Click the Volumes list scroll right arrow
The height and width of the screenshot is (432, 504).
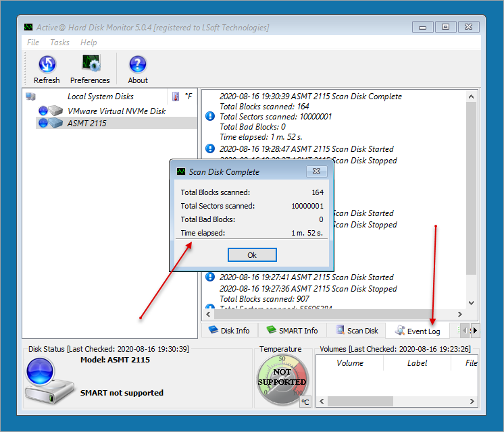click(472, 401)
